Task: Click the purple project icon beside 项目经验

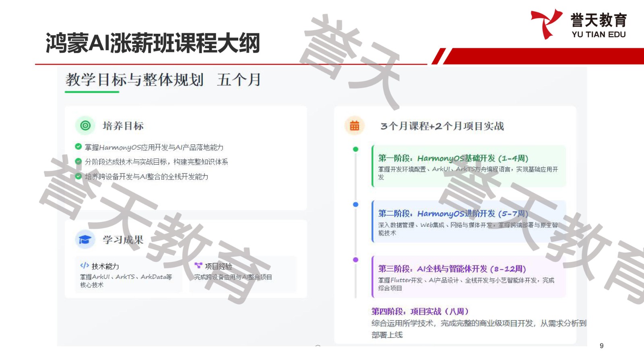Action: [x=198, y=265]
